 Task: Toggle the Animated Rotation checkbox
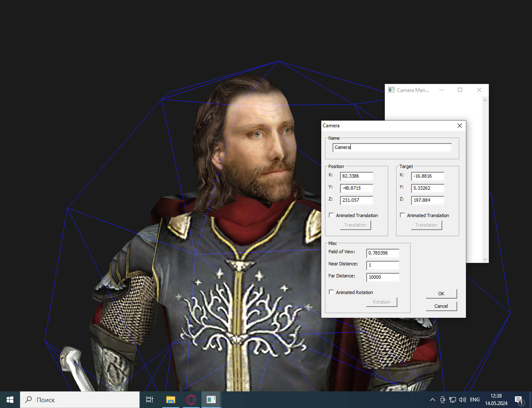(x=331, y=292)
